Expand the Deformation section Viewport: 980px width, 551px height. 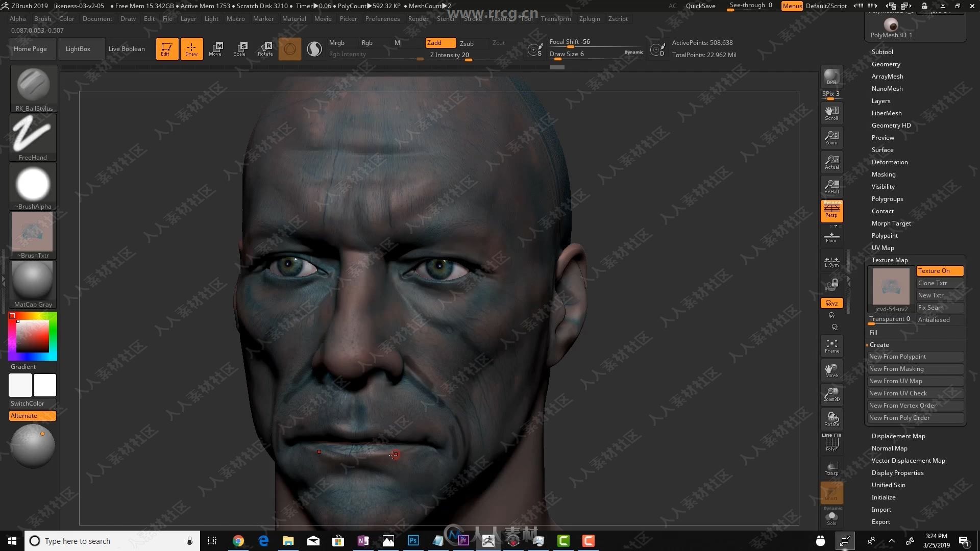point(889,162)
